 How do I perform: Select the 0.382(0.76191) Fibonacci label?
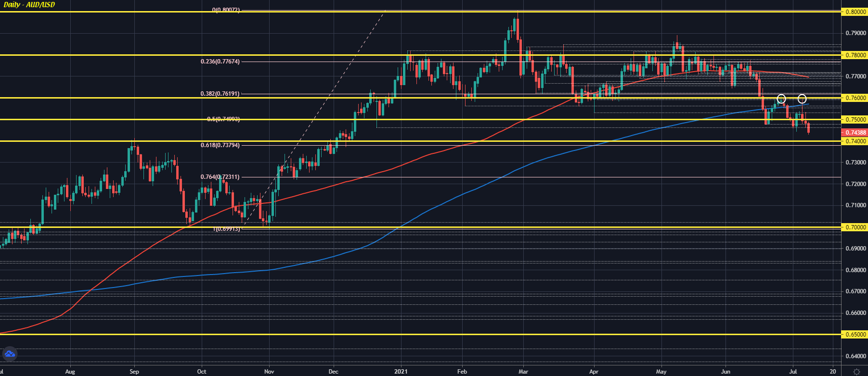pos(220,94)
